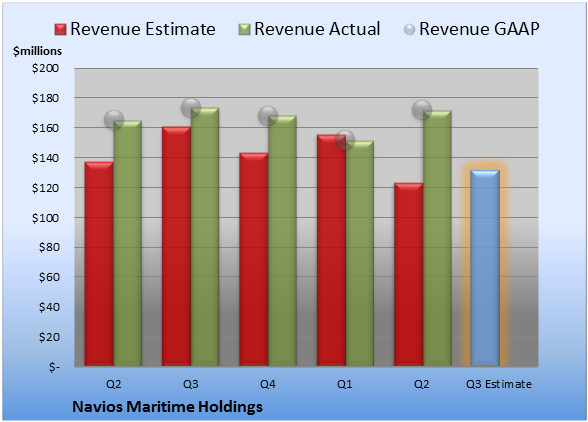The height and width of the screenshot is (422, 588).
Task: Click the '$40' axis value
Action: click(x=49, y=307)
